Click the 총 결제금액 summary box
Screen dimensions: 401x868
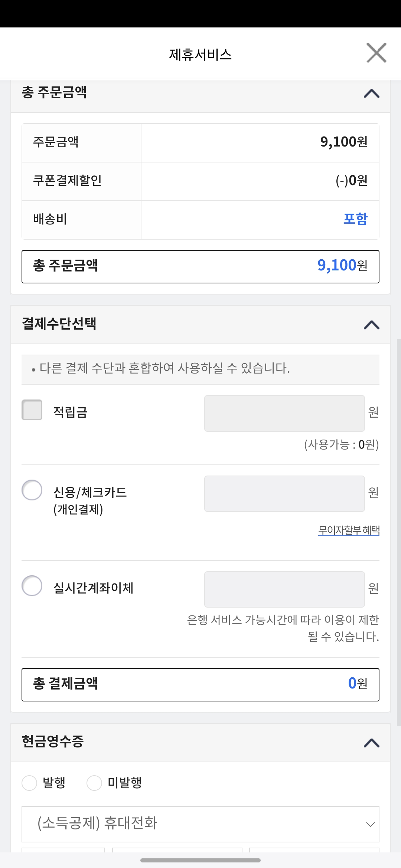200,685
